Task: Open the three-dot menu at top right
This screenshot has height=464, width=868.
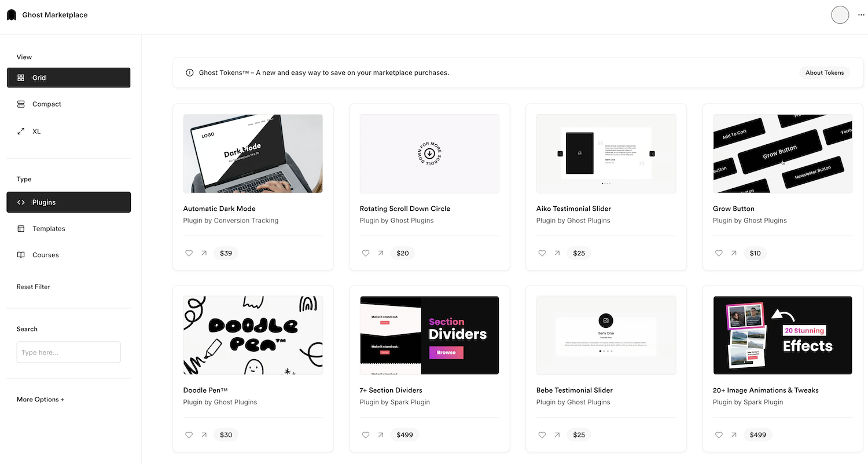Action: coord(861,15)
